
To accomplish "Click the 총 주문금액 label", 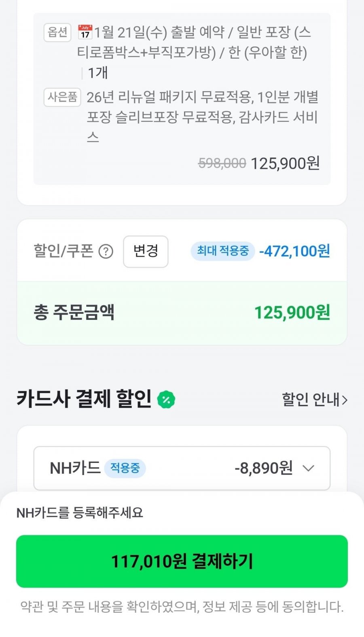I will pyautogui.click(x=74, y=313).
